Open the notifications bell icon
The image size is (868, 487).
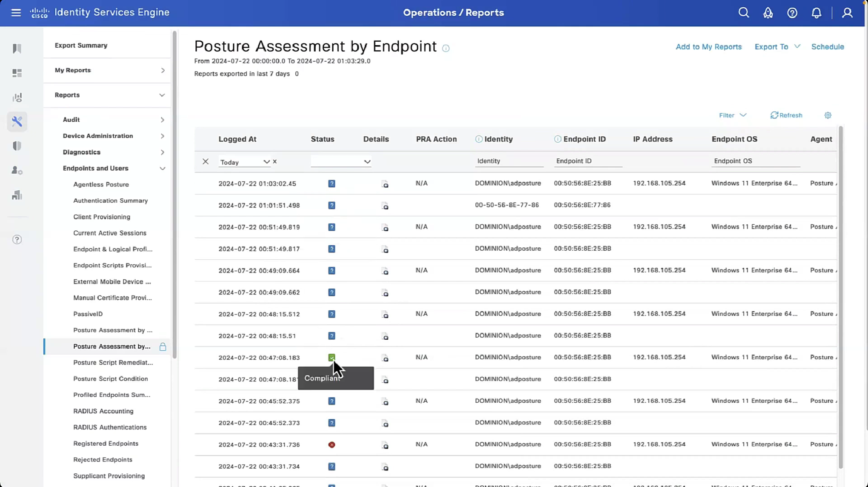pyautogui.click(x=816, y=13)
